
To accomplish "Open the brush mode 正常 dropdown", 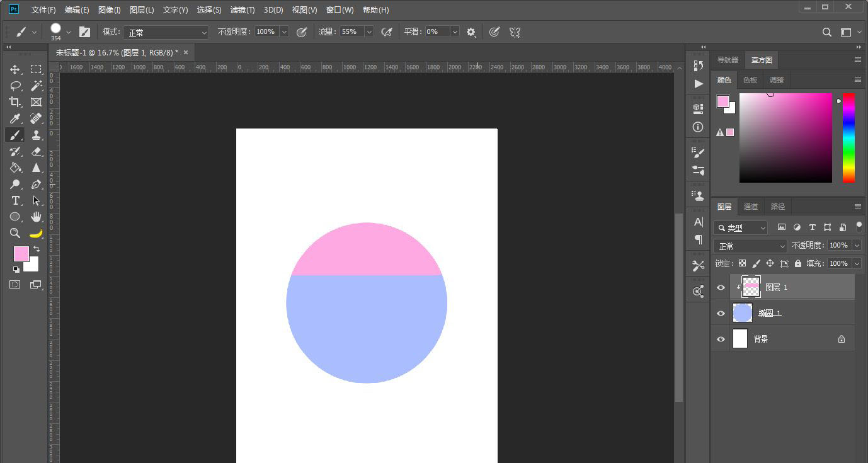I will pyautogui.click(x=166, y=32).
